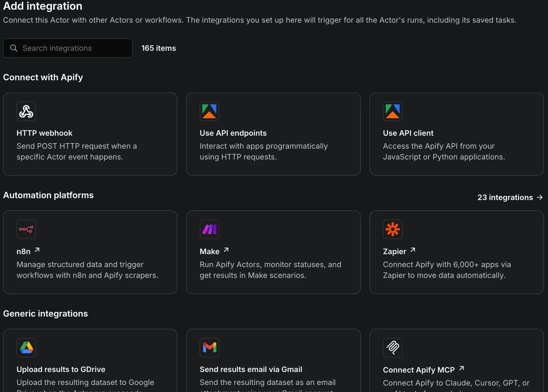Open the Zapier integration title
The width and height of the screenshot is (548, 392).
click(x=395, y=251)
